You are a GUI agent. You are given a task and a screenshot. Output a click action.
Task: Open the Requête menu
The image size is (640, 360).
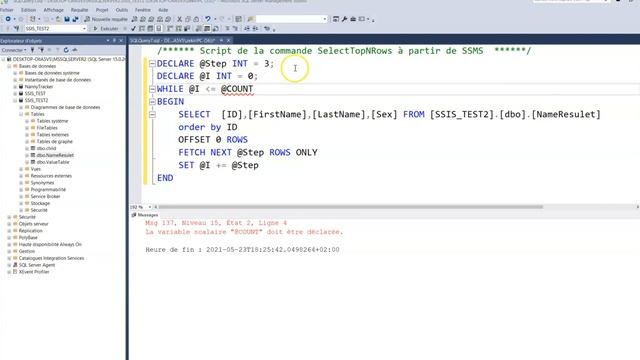(79, 10)
